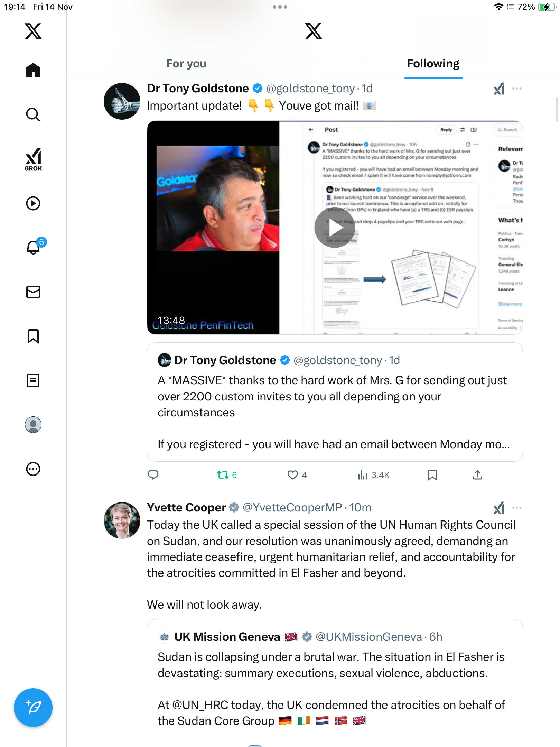Open more options on Yvette Cooper's post
Viewport: 560px width, 747px height.
[x=517, y=508]
